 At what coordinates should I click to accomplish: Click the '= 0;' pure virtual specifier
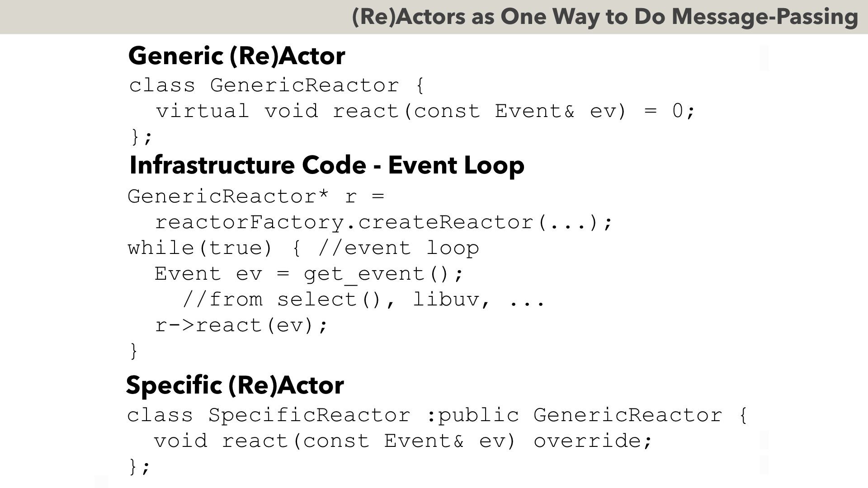[x=669, y=111]
